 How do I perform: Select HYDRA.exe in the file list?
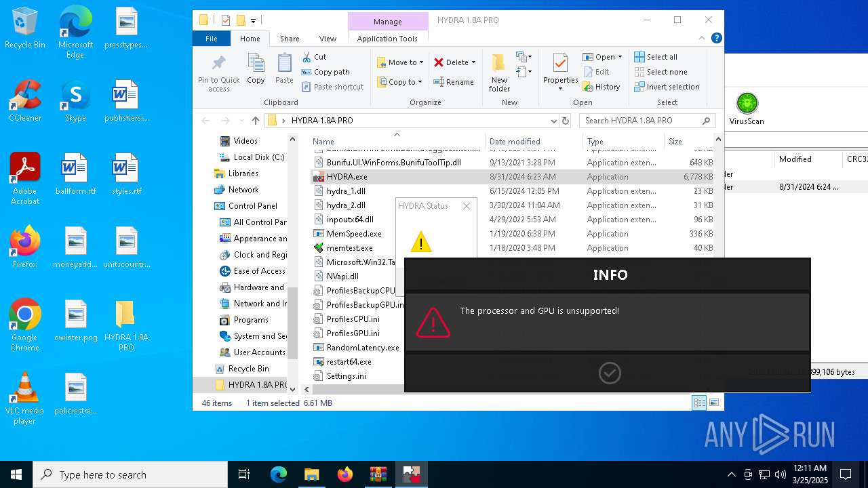click(513, 177)
